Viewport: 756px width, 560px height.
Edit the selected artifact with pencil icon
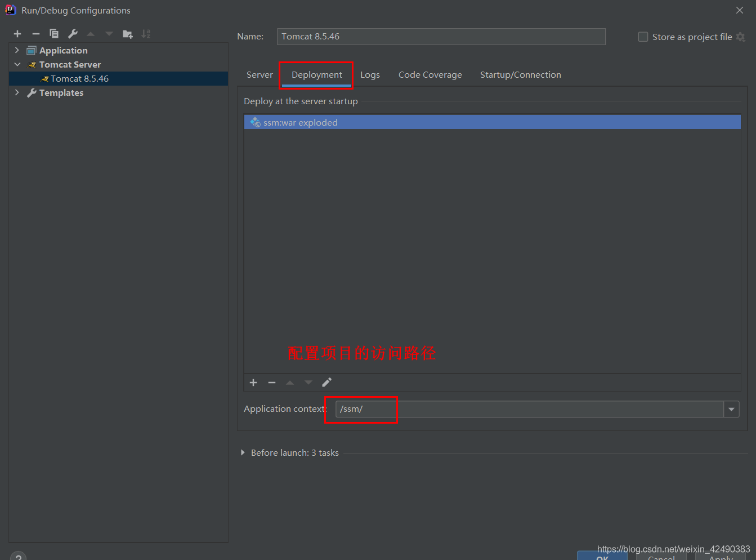(x=326, y=383)
